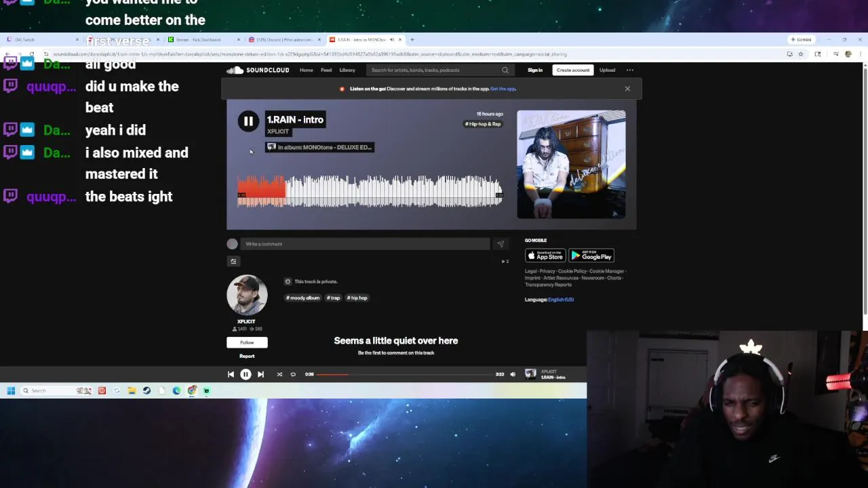Open the album link MONOtone - DELUXE ED
This screenshot has height=488, width=868.
pyautogui.click(x=319, y=147)
